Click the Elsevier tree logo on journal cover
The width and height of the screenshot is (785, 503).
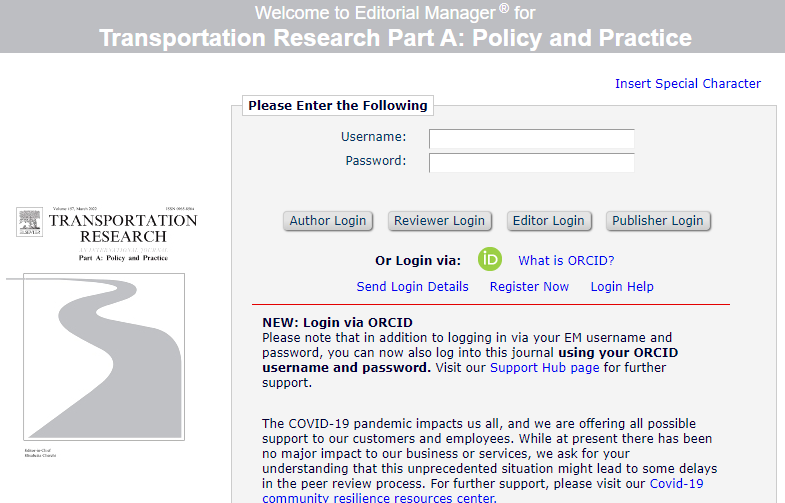pyautogui.click(x=31, y=222)
